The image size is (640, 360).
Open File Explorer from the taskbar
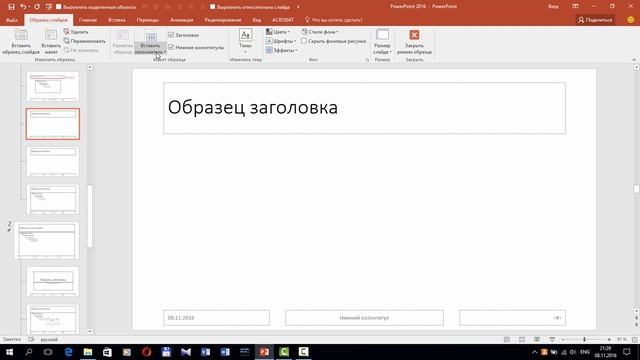[88, 352]
